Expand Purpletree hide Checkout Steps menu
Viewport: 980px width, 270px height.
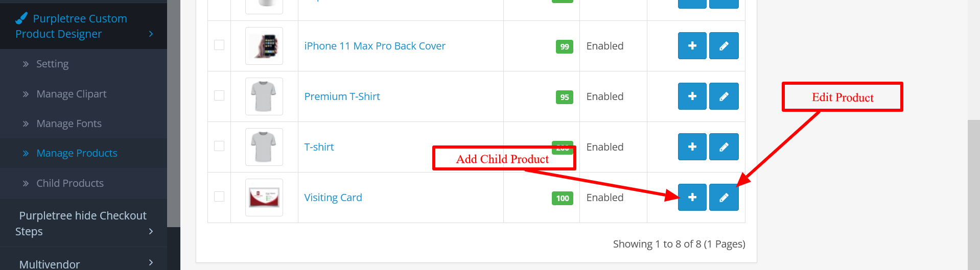83,223
